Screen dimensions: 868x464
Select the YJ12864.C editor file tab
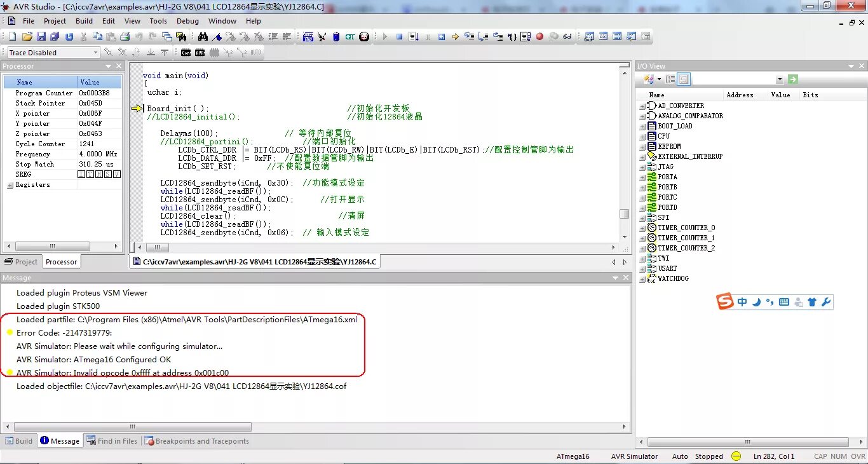pyautogui.click(x=254, y=262)
